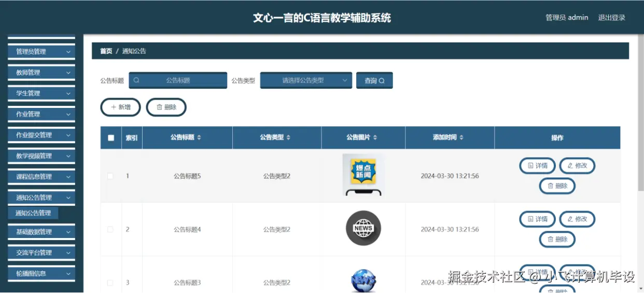Click trash icon on toolbar 删除 button
This screenshot has height=293, width=644.
point(160,107)
